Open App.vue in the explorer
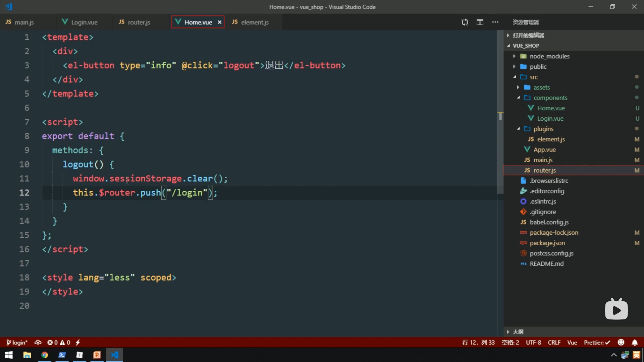Image resolution: width=644 pixels, height=362 pixels. pyautogui.click(x=574, y=149)
